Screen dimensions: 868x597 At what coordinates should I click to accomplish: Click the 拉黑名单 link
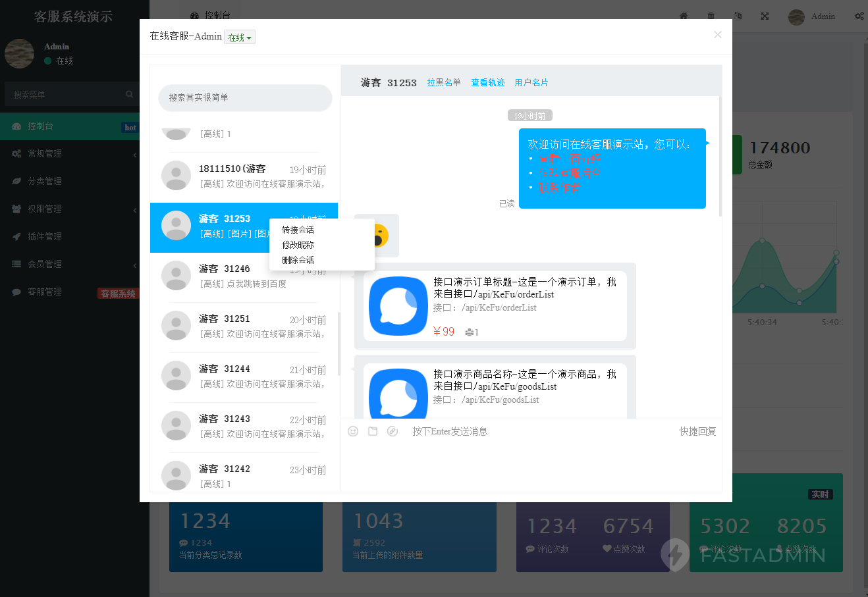coord(444,82)
